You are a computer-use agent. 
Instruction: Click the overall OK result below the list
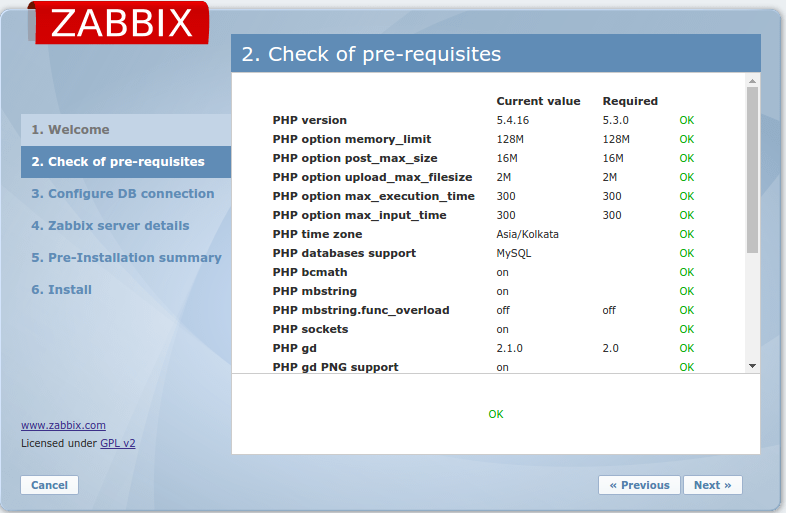(x=496, y=414)
